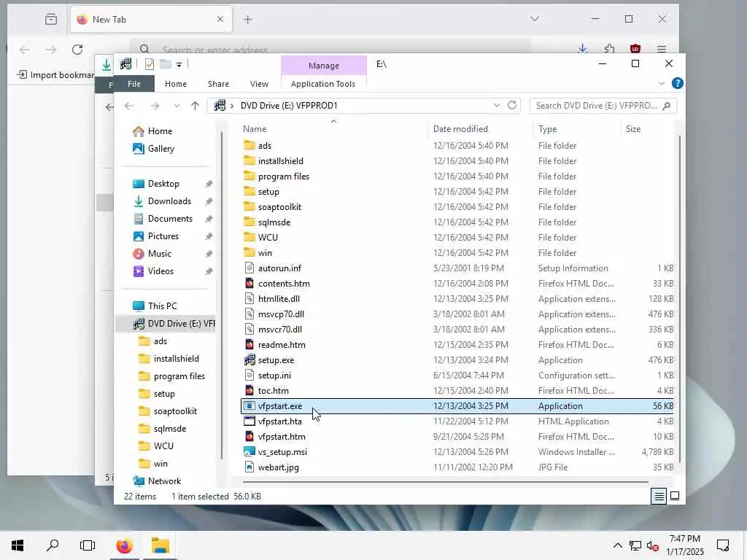Open the Firefox list all tabs chevron
The image size is (747, 560).
pos(535,19)
